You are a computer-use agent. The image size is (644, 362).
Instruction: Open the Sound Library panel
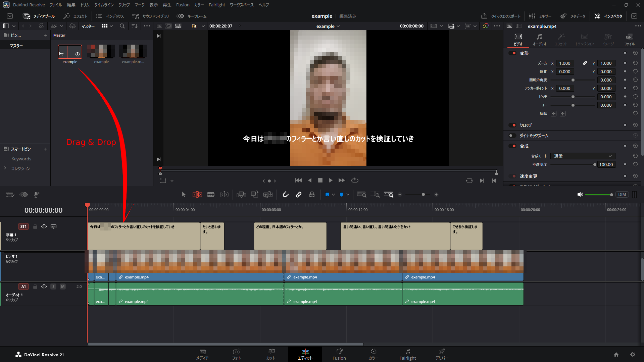[x=150, y=16]
